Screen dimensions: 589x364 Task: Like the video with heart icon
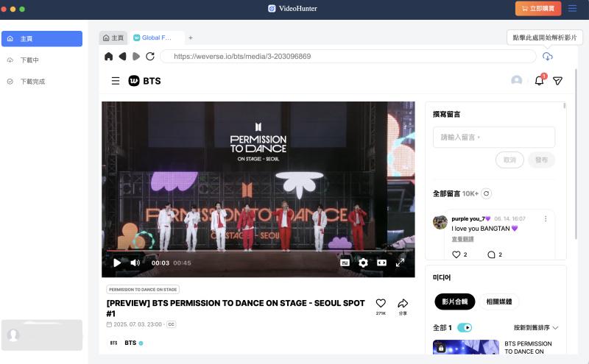point(381,303)
